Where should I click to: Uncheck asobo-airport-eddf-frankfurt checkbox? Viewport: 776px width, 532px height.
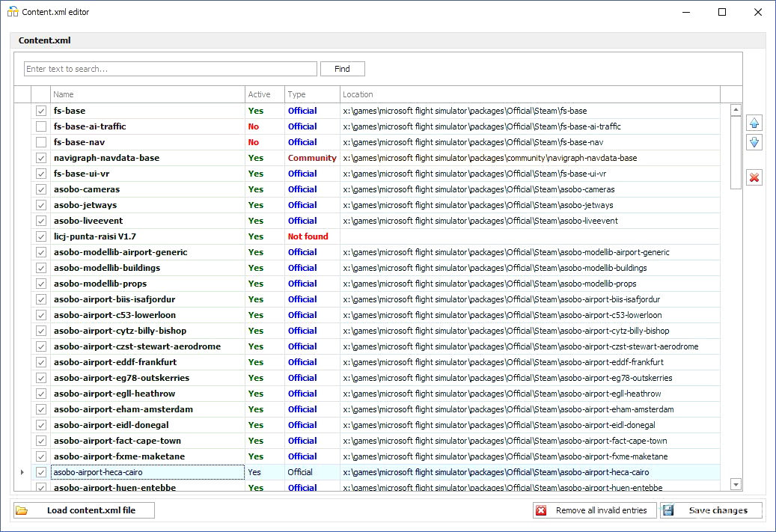(x=41, y=362)
